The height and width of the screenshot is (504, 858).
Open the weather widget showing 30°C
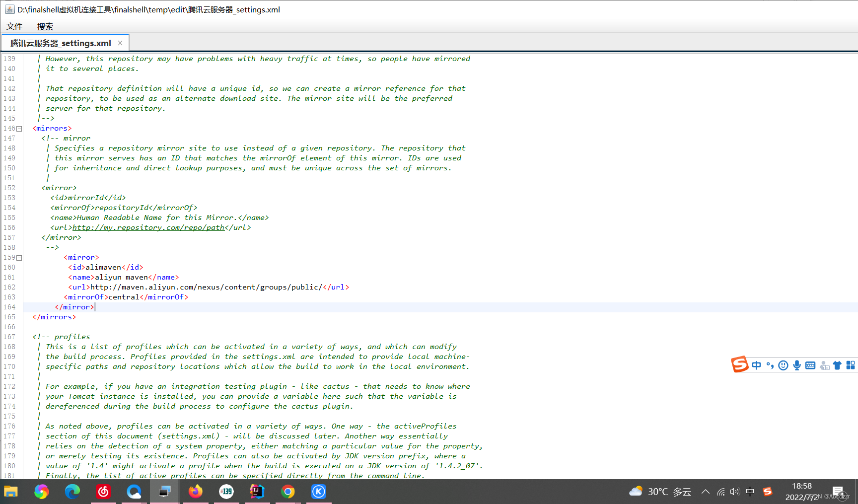[660, 492]
